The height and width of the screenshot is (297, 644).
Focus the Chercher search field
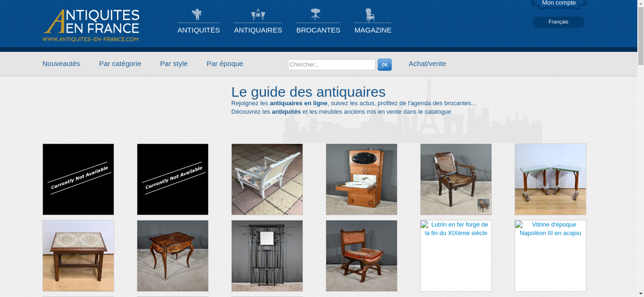coord(332,64)
